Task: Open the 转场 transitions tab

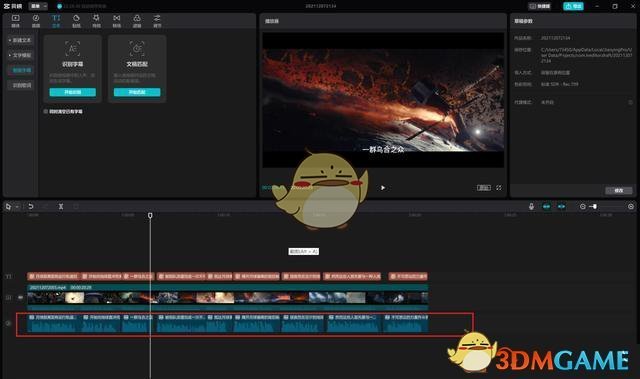Action: 117,21
